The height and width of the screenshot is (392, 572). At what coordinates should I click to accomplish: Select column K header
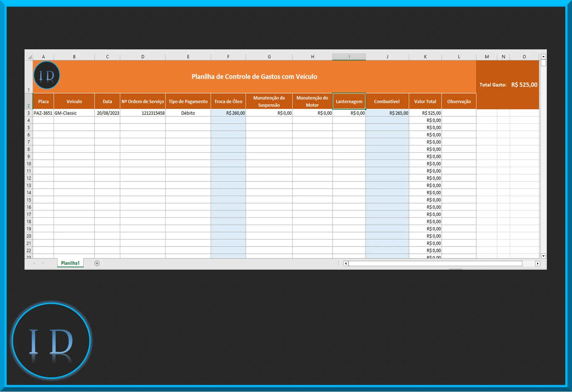425,57
